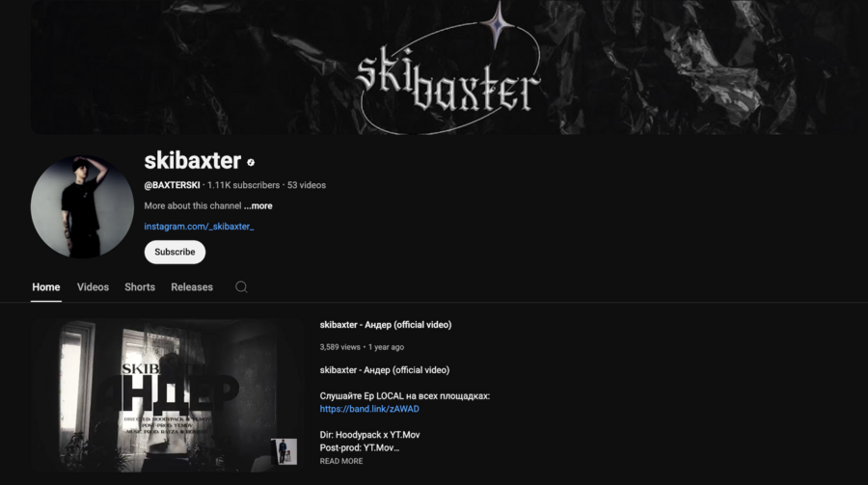Open the Shorts tab
868x485 pixels.
[140, 287]
